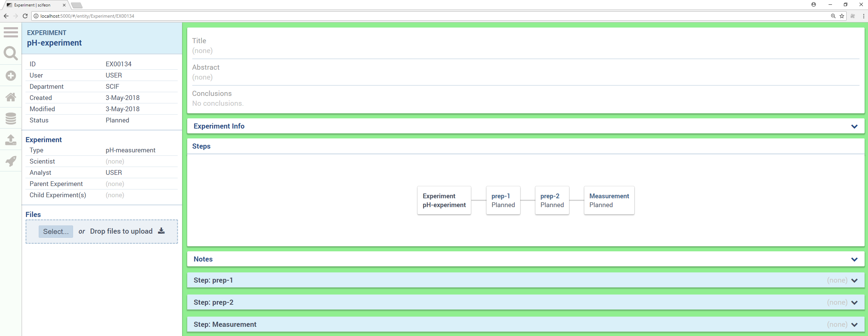Click the plus create-new icon
Image resolution: width=868 pixels, height=336 pixels.
click(11, 75)
